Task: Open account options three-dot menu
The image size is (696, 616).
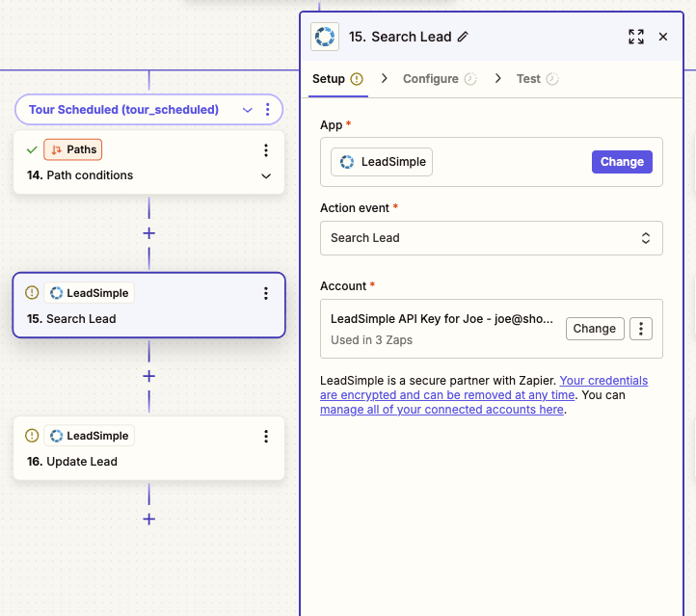Action: coord(641,328)
